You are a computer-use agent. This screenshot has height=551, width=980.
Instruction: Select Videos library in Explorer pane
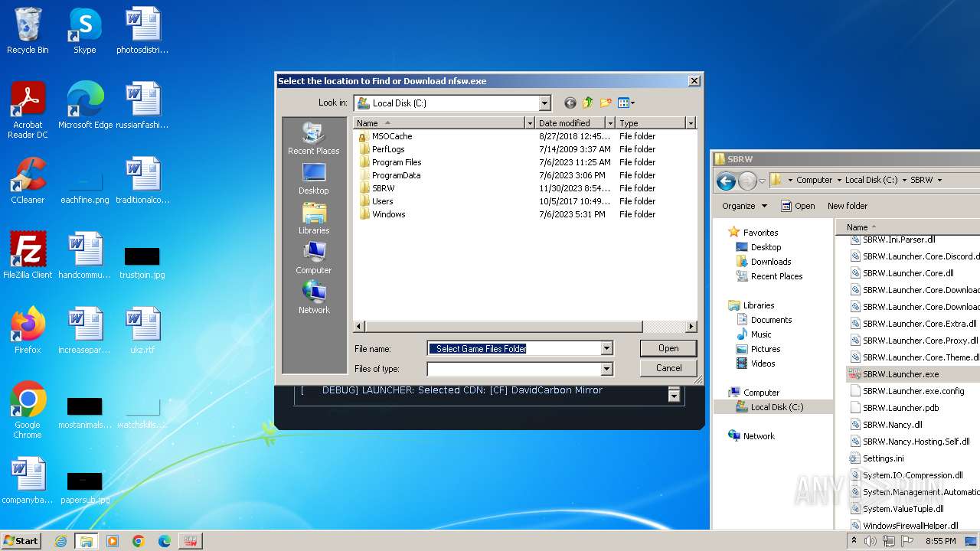tap(763, 364)
